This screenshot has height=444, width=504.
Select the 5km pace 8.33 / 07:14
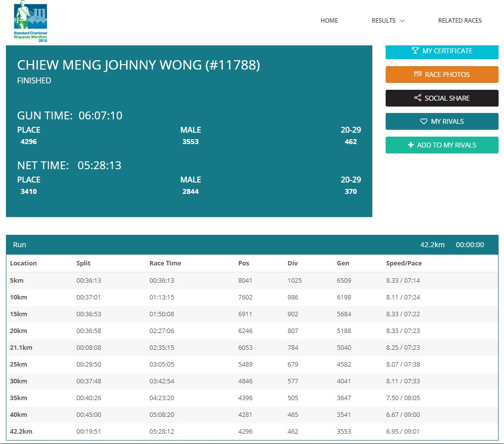pyautogui.click(x=403, y=280)
